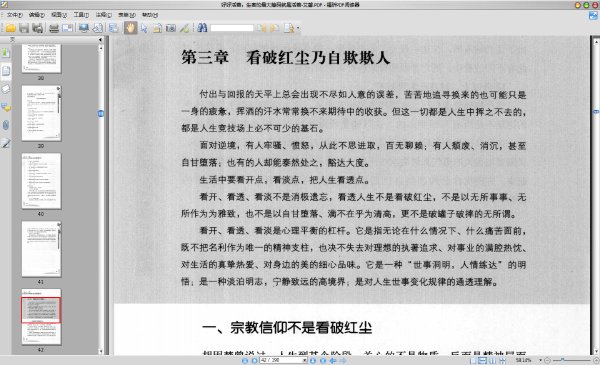Toggle the Hand tool
Image resolution: width=600 pixels, height=365 pixels.
(130, 28)
